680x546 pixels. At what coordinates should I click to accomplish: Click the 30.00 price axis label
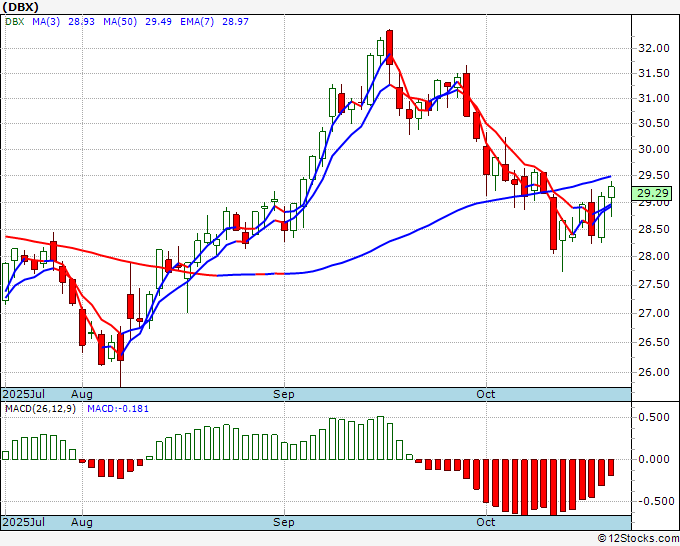point(654,149)
